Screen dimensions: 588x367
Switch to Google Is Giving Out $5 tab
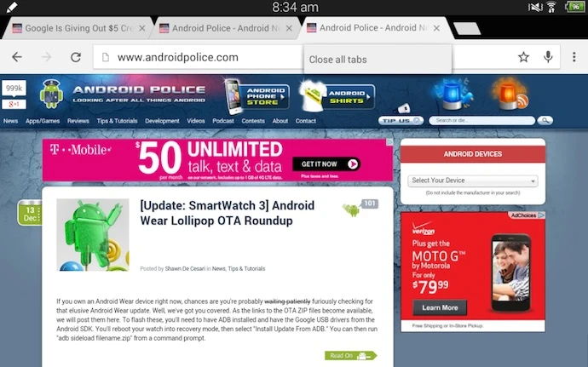pyautogui.click(x=78, y=28)
